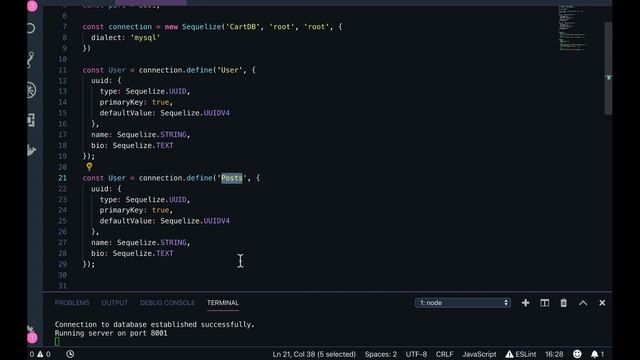Click the editor vertical scrollbar thumb

tap(608, 68)
